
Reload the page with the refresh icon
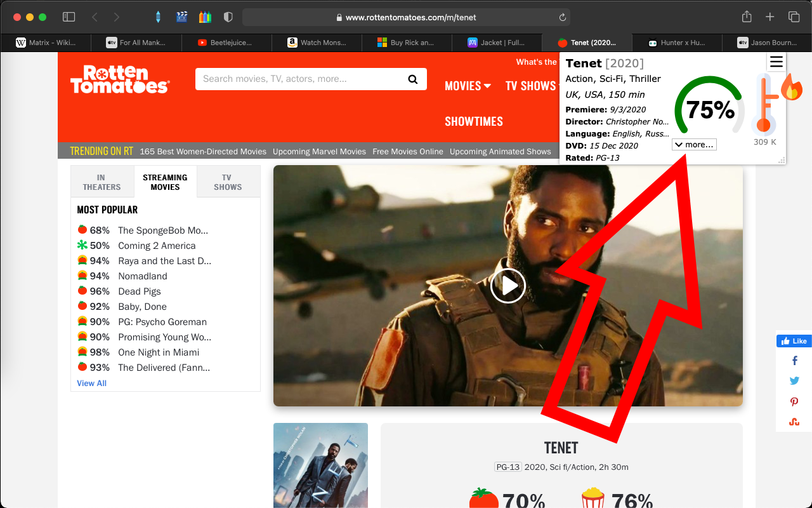point(562,18)
